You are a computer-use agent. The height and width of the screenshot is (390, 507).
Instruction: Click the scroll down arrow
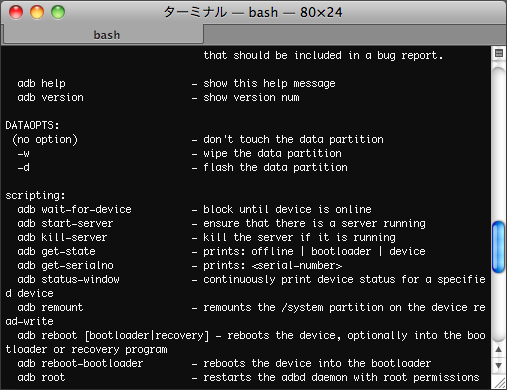499,366
